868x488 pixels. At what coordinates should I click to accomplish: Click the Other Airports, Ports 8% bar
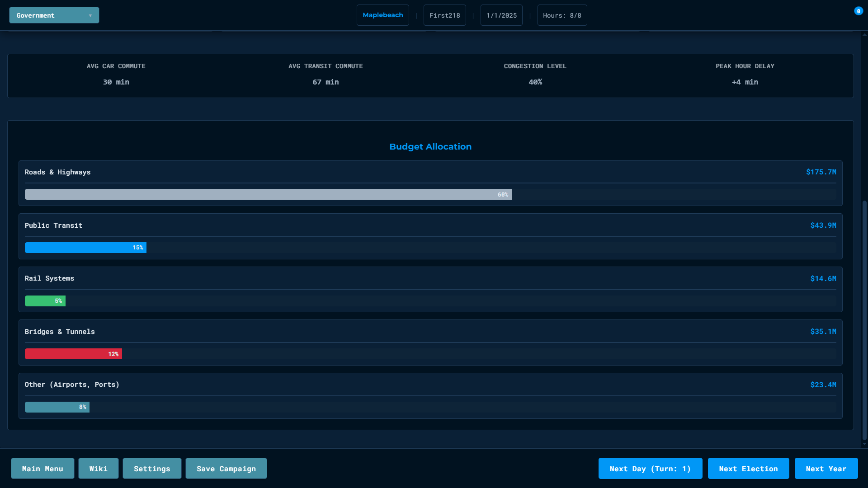point(57,407)
